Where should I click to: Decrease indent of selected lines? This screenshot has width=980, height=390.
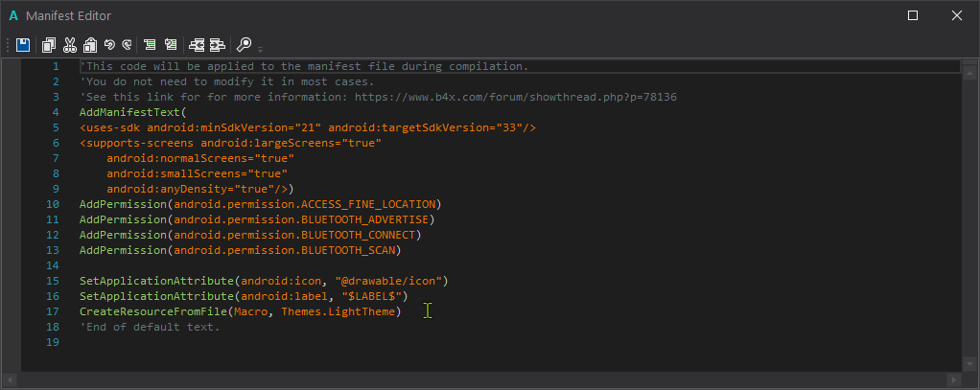click(x=197, y=44)
